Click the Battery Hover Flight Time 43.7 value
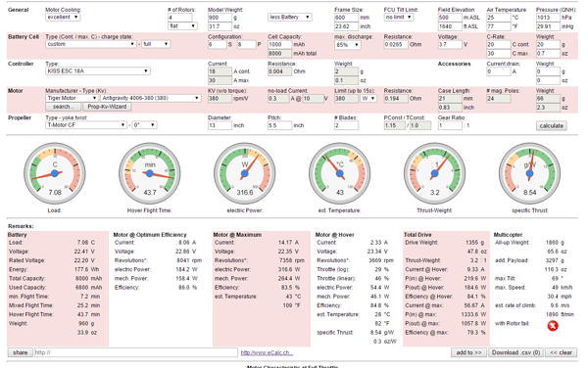 [83, 314]
